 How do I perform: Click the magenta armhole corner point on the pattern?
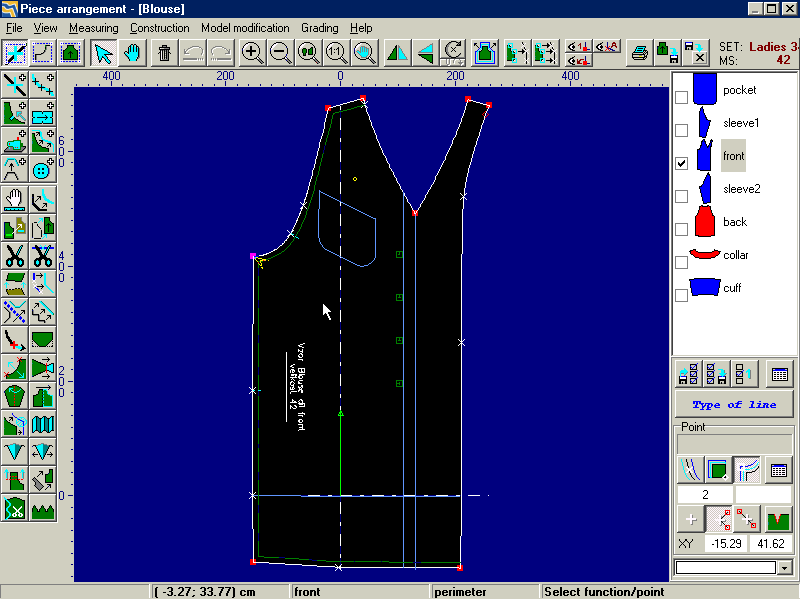(x=253, y=256)
